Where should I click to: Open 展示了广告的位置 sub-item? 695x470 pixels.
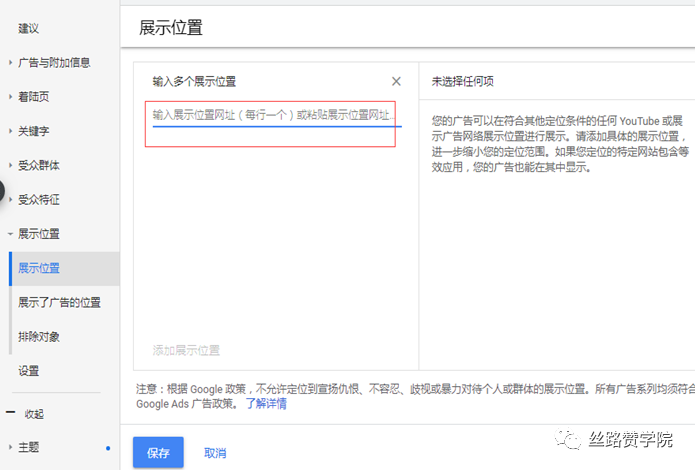(x=59, y=302)
